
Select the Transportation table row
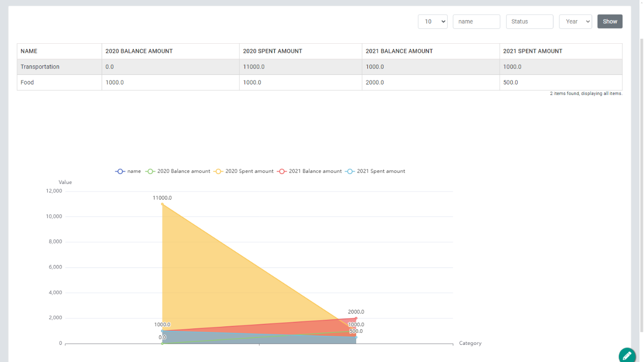(40, 67)
